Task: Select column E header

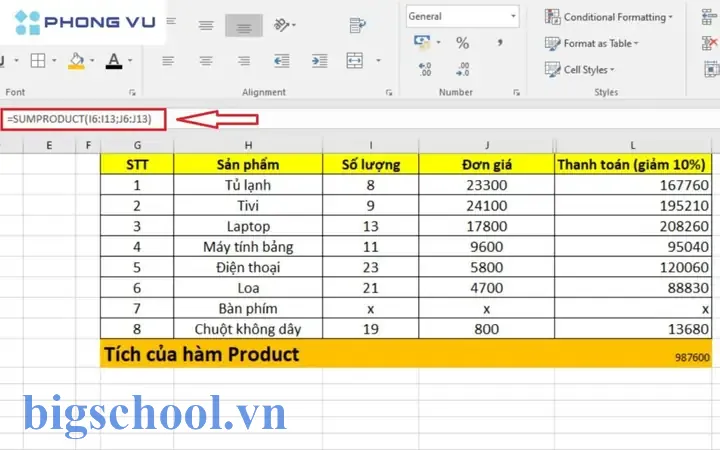Action: [49, 146]
